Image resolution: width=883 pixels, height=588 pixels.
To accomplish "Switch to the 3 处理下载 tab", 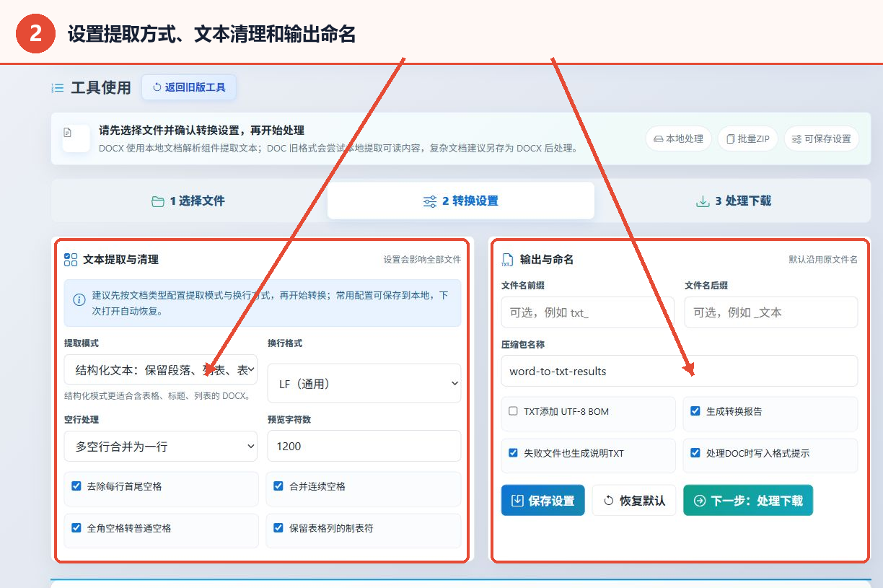I will tap(734, 201).
